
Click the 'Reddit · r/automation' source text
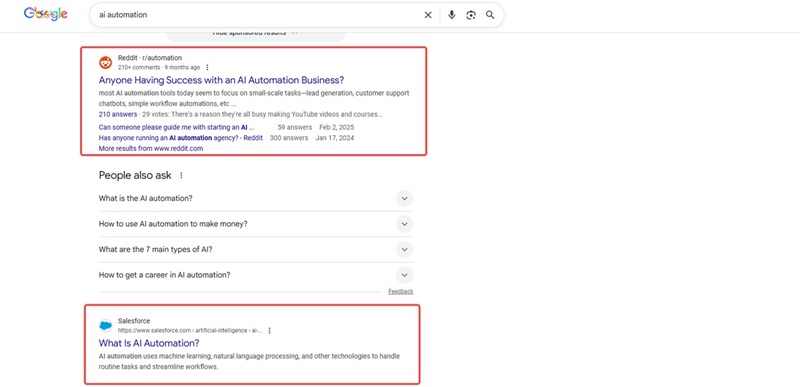(x=150, y=58)
